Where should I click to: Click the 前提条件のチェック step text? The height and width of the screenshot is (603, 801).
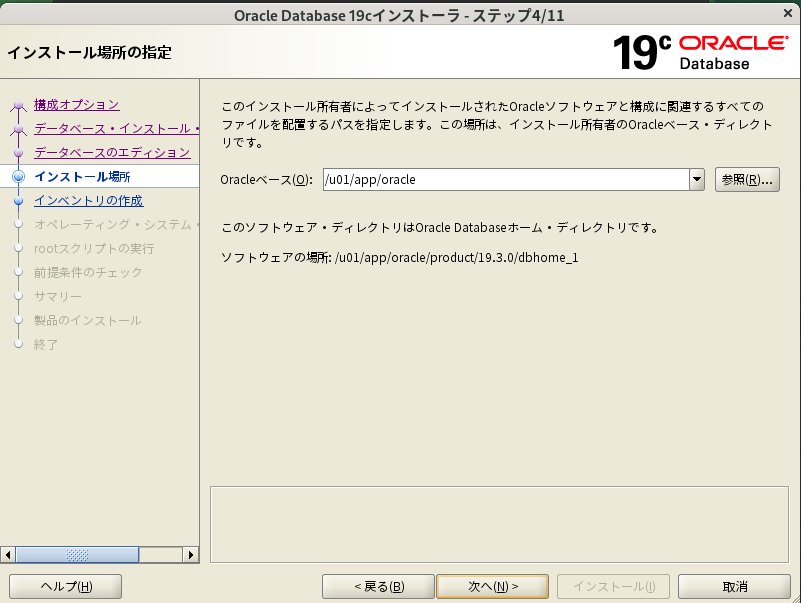pos(88,273)
